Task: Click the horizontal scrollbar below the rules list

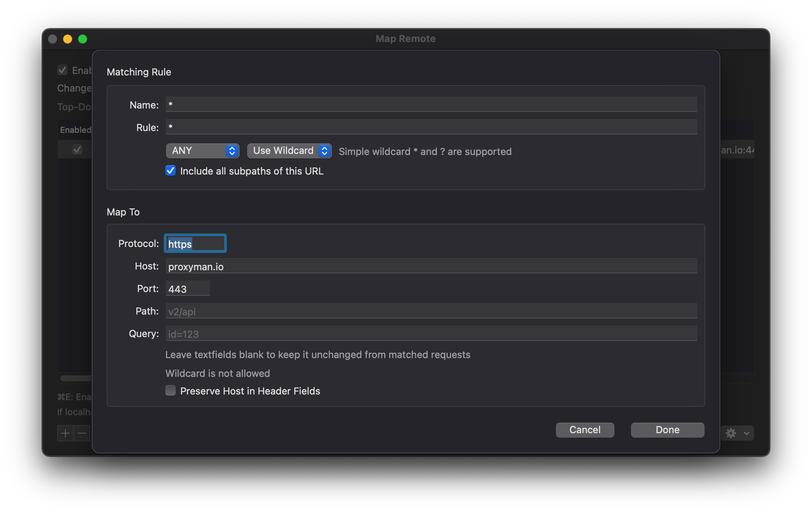Action: [x=75, y=378]
